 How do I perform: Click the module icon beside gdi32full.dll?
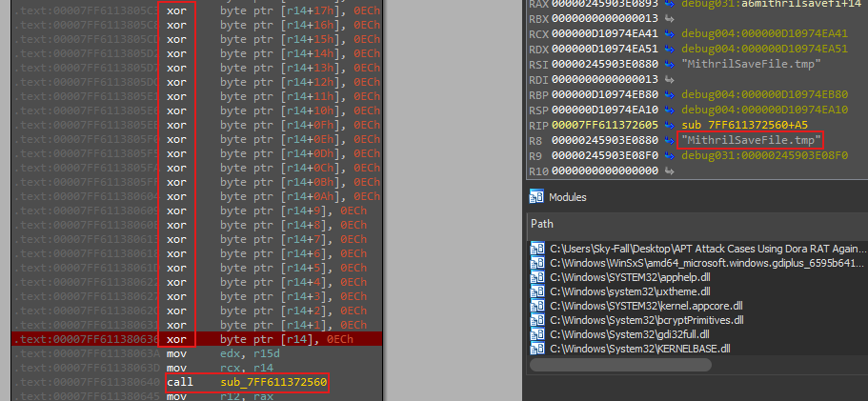[537, 334]
